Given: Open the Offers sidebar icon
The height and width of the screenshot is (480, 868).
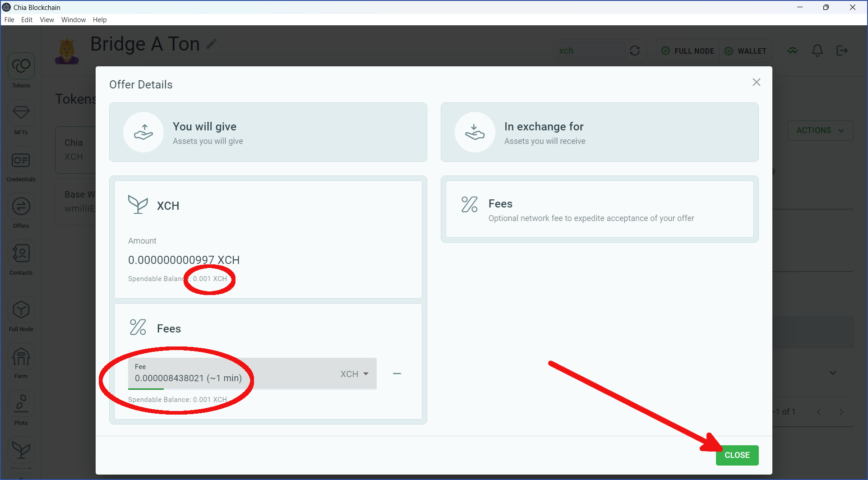Looking at the screenshot, I should pos(21,207).
